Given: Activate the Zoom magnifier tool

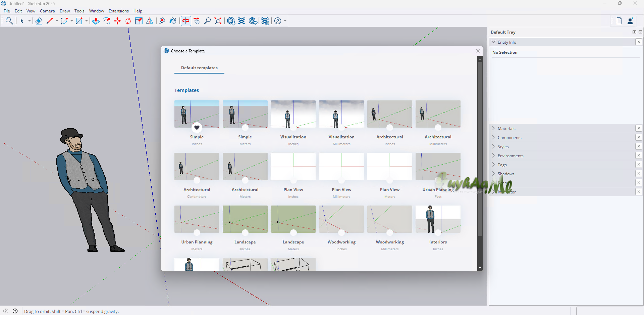Looking at the screenshot, I should (x=207, y=21).
